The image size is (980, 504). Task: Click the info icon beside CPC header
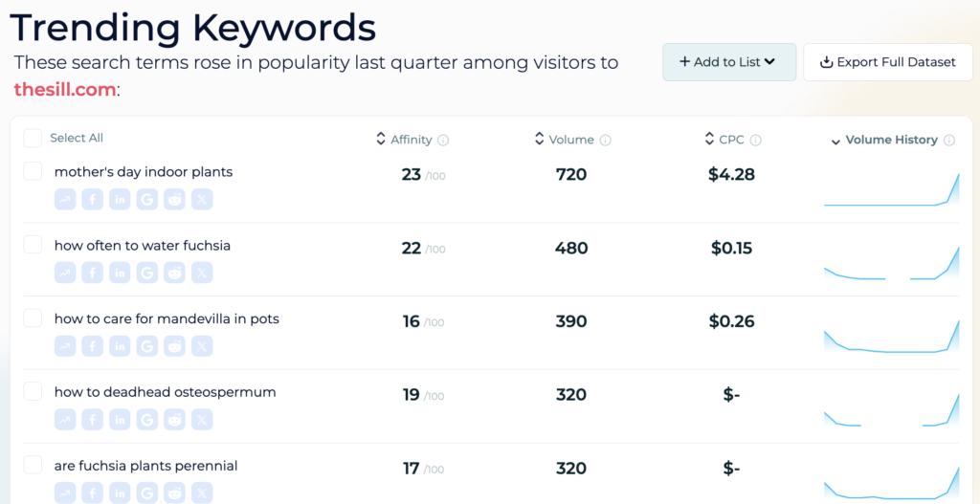click(755, 141)
